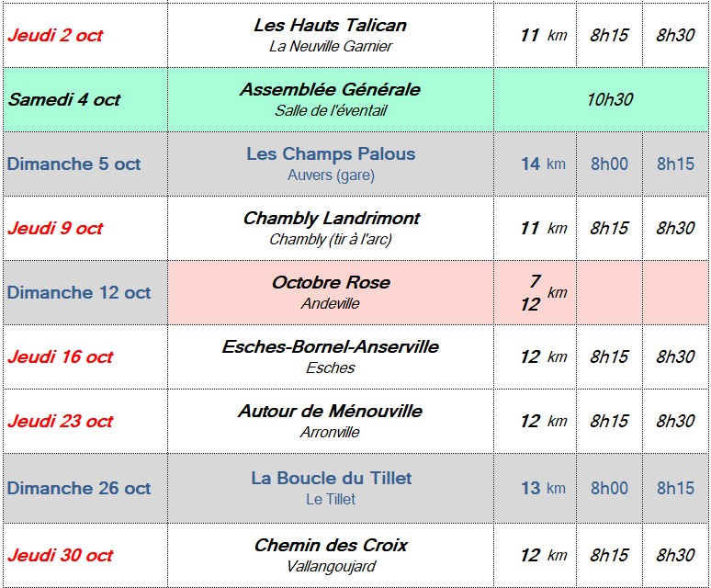The image size is (711, 588).
Task: Select the 'Chambly Landrimont' hike title
Action: pyautogui.click(x=331, y=218)
